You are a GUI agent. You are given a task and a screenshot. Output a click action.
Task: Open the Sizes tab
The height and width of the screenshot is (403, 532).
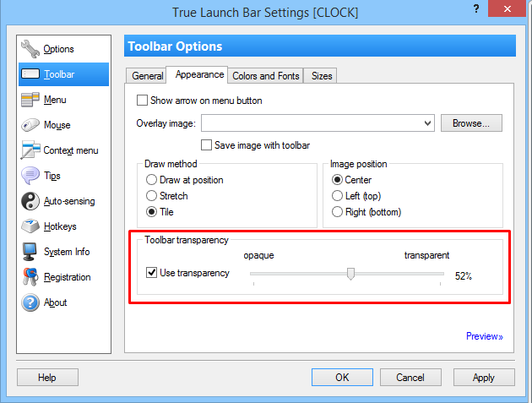tap(322, 76)
